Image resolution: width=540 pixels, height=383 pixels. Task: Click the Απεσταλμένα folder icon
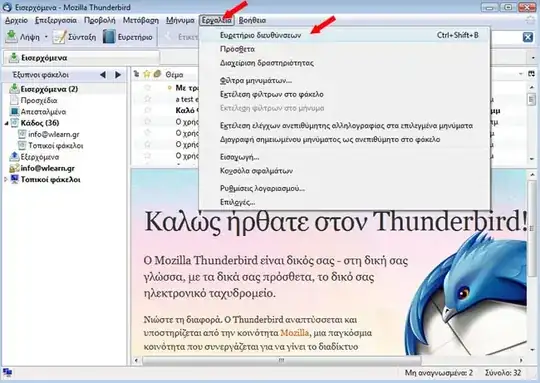[x=15, y=112]
